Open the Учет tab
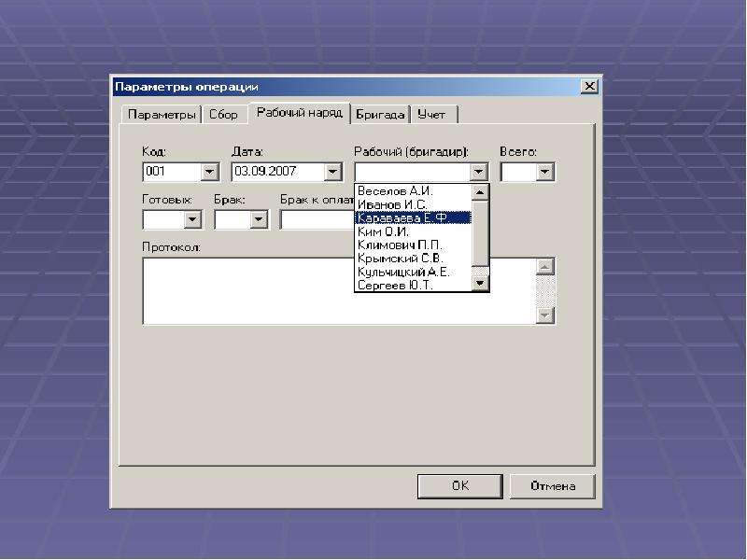Image resolution: width=747 pixels, height=560 pixels. pyautogui.click(x=432, y=115)
